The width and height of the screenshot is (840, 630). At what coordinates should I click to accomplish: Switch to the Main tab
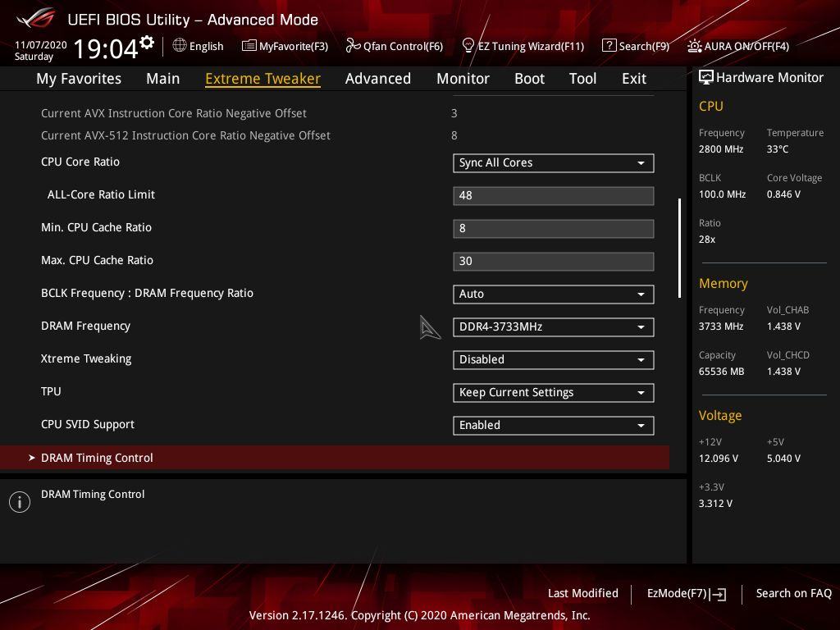tap(163, 78)
